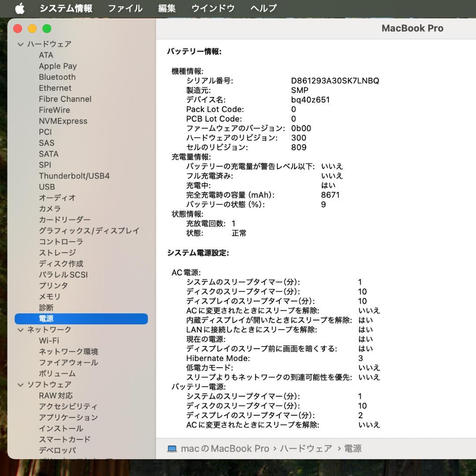Collapse the ネットワーク section
The image size is (476, 476).
(20, 329)
